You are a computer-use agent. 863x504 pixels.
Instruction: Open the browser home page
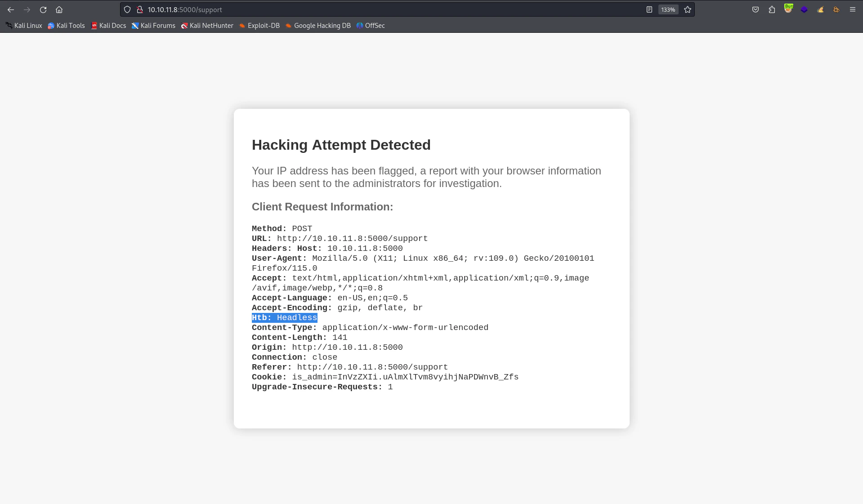[59, 9]
